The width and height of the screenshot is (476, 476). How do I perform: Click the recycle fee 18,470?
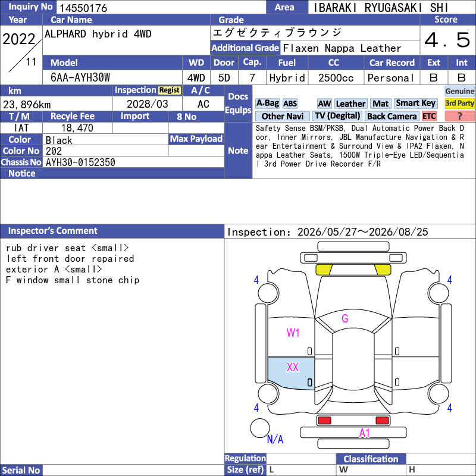pyautogui.click(x=77, y=128)
